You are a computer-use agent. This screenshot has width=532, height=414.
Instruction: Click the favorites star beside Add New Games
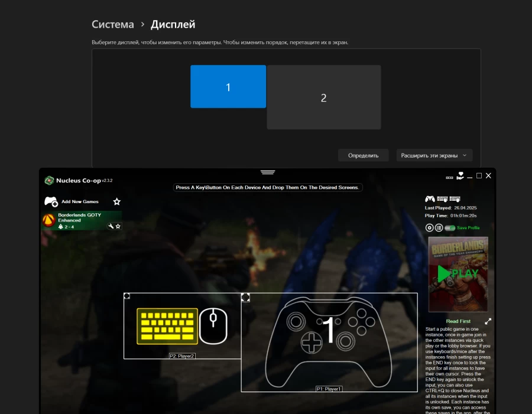click(x=117, y=202)
